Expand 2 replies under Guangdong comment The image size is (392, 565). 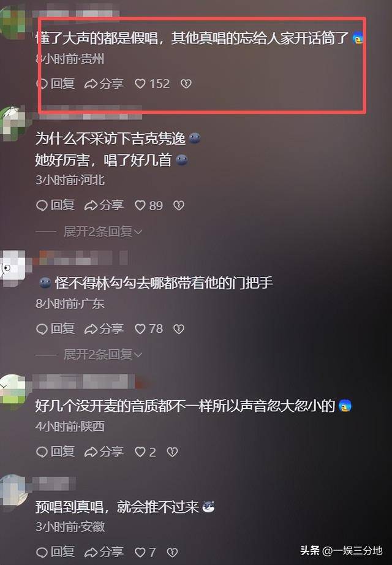(103, 355)
